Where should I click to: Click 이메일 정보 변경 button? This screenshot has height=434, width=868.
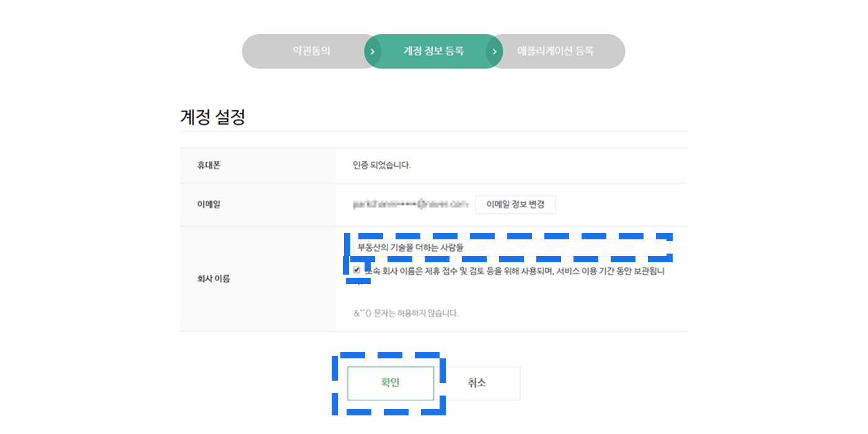pos(515,204)
